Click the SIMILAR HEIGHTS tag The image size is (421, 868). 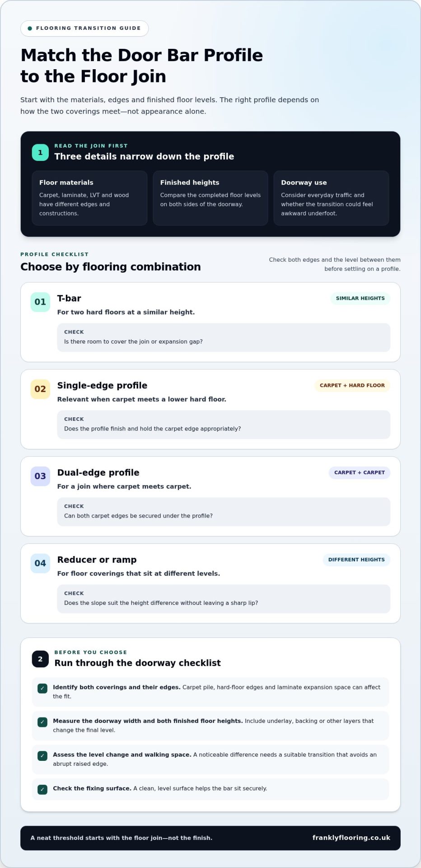[360, 298]
